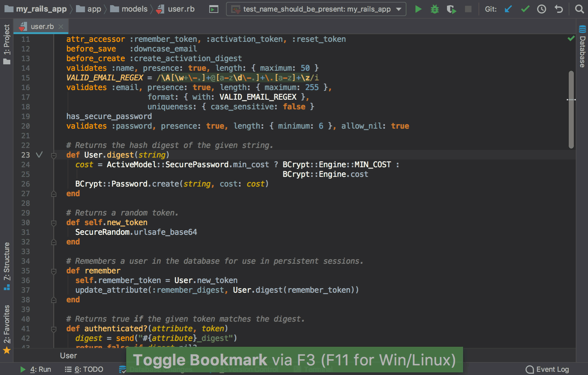Click before_create on line 13
Screen dimensions: 588x375
96,59
